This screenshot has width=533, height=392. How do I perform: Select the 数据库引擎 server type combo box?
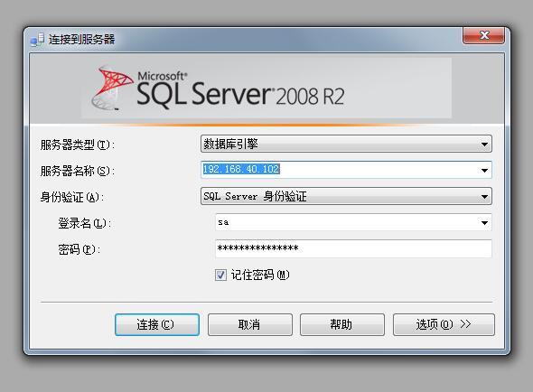click(x=346, y=144)
